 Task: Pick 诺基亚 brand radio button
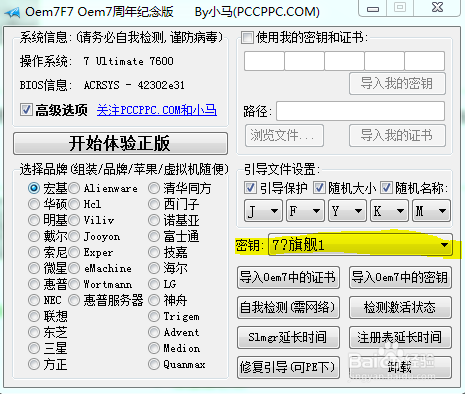point(154,220)
